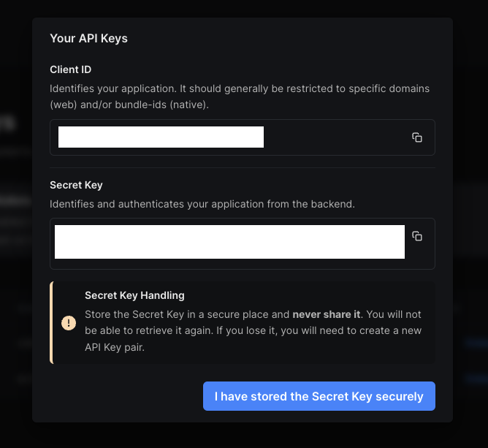Click the warning exclamation icon
This screenshot has width=488, height=448.
(69, 323)
